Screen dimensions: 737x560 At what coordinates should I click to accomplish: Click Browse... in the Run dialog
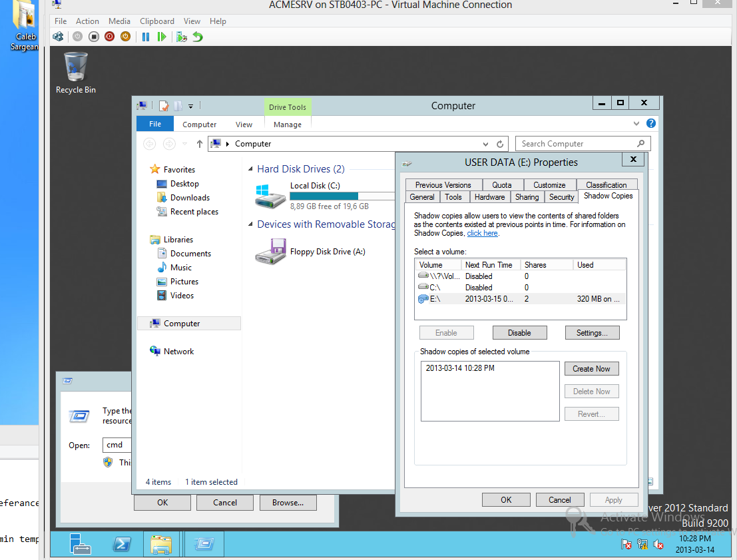[x=288, y=503]
